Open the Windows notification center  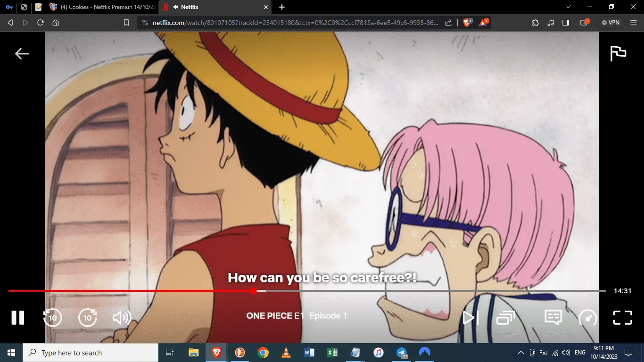(628, 353)
